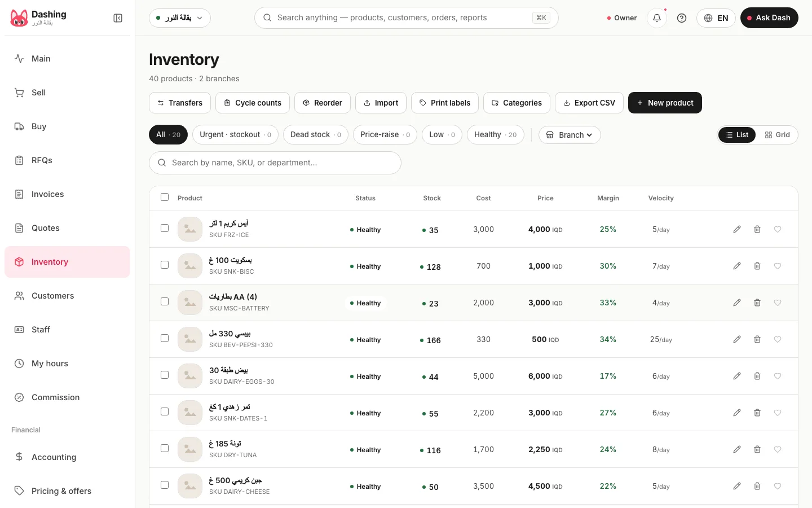812x508 pixels.
Task: Favorite the SKU MSC-BATTERY product heart icon
Action: click(778, 303)
